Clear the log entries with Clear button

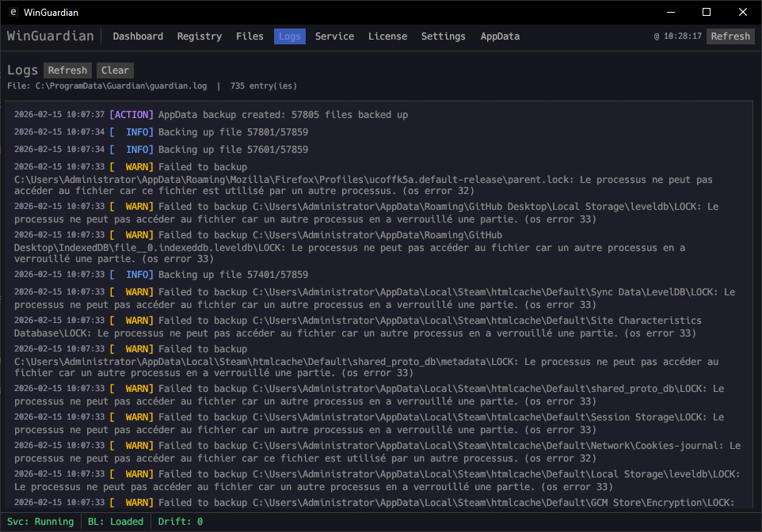pos(115,70)
